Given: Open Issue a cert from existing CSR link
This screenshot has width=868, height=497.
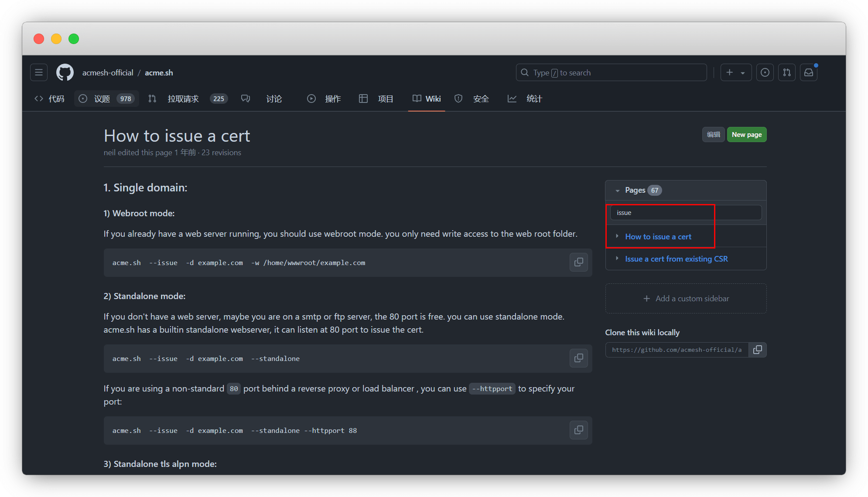Looking at the screenshot, I should click(x=676, y=259).
